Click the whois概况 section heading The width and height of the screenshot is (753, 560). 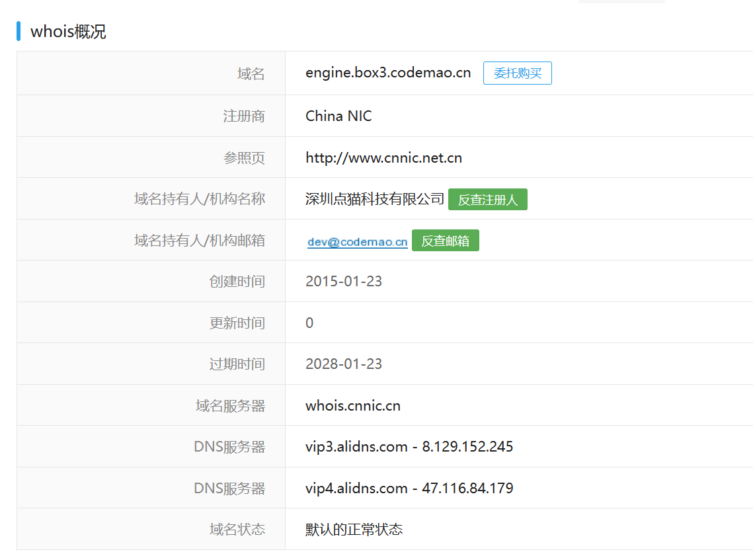click(68, 32)
